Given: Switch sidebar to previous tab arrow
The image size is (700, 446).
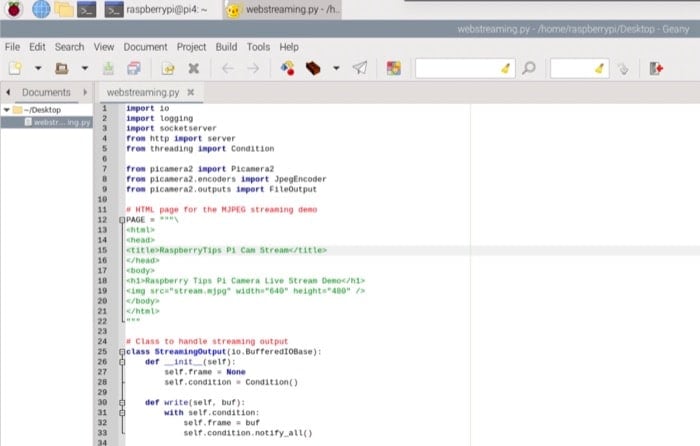Looking at the screenshot, I should pyautogui.click(x=8, y=92).
